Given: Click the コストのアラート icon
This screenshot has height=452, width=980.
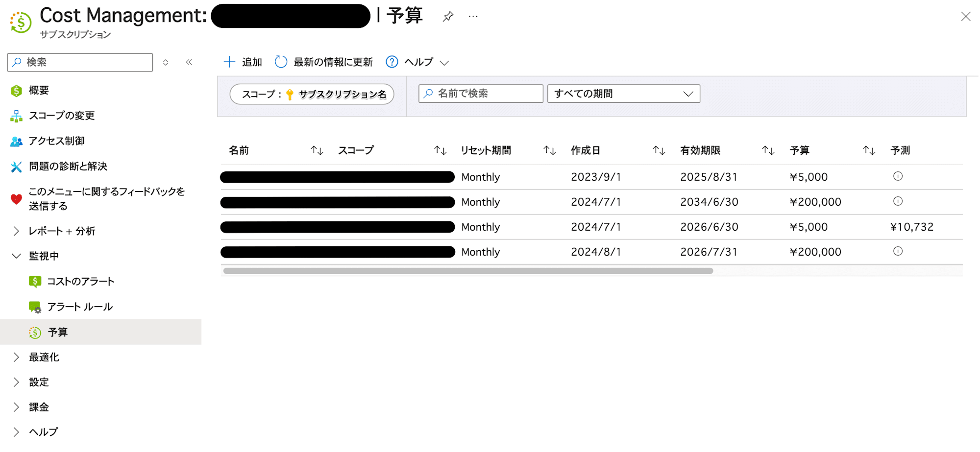Looking at the screenshot, I should coord(35,282).
